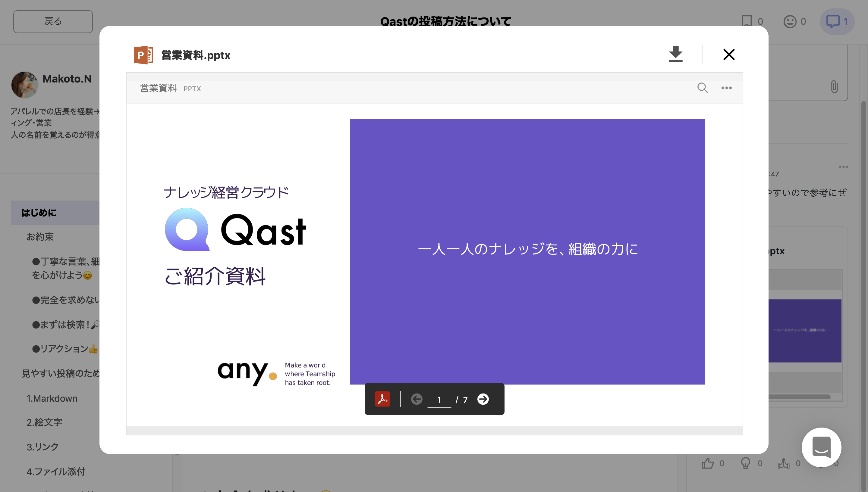Select 4.ファイル添付 in the outline
This screenshot has height=492, width=868.
pyautogui.click(x=56, y=472)
